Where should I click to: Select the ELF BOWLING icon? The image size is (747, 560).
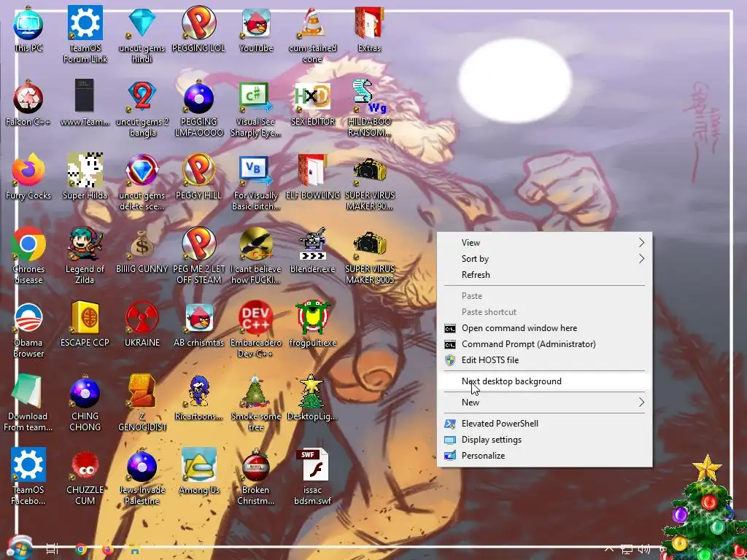(x=312, y=177)
